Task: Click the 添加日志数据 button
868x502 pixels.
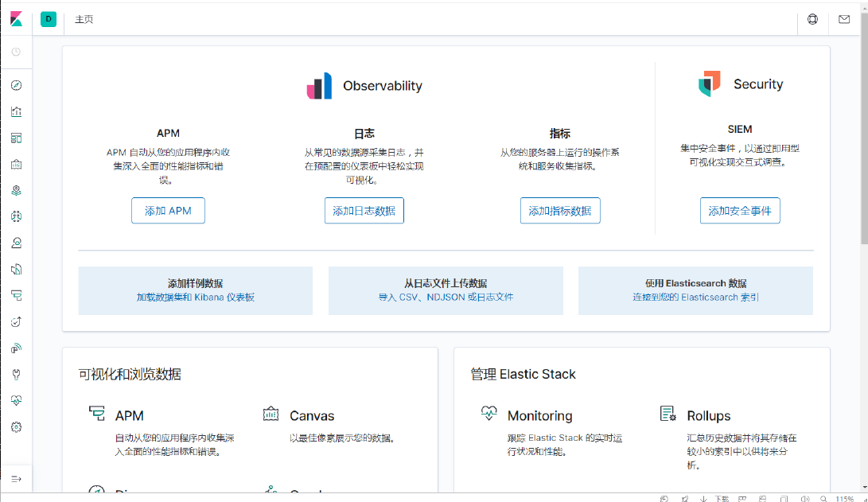Action: click(x=364, y=211)
